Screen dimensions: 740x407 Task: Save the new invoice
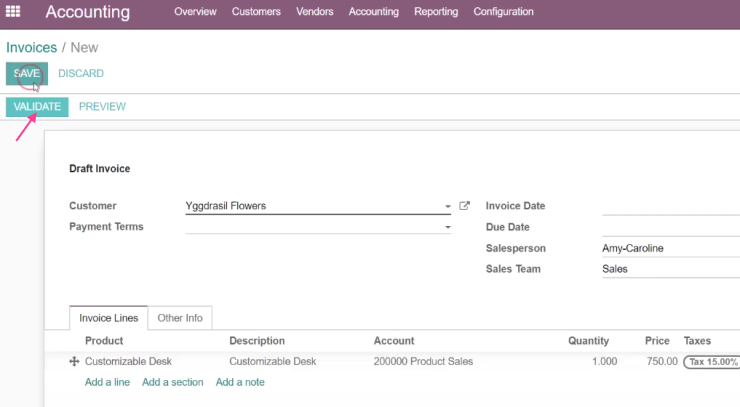tap(27, 74)
